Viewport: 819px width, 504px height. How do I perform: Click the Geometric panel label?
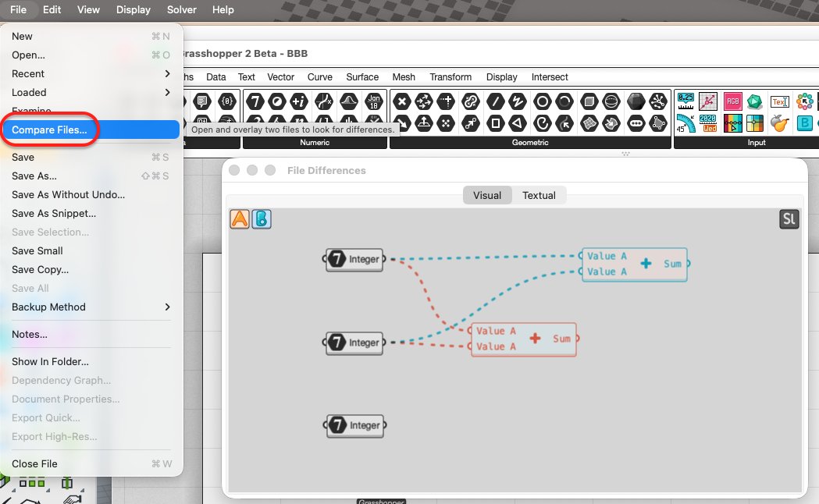(530, 143)
